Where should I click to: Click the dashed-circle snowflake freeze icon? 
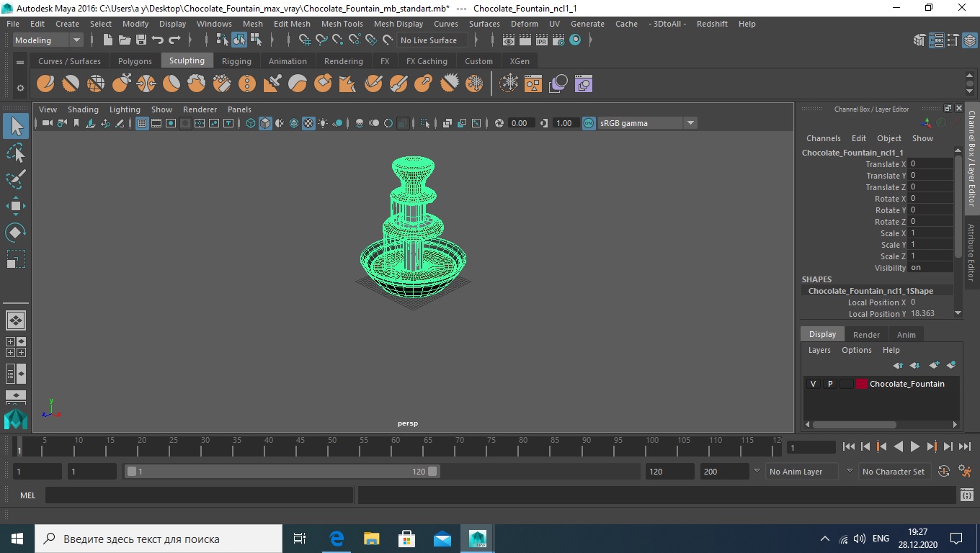(x=509, y=84)
